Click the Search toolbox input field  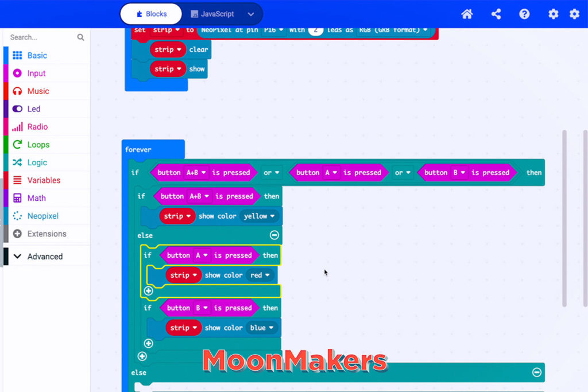[40, 37]
